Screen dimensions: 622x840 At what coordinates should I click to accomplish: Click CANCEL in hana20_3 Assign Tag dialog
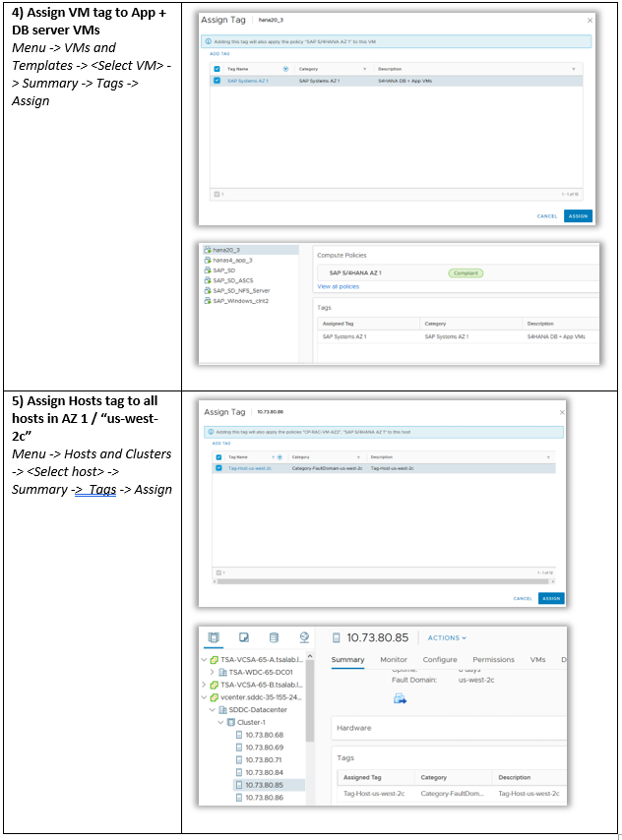point(547,215)
